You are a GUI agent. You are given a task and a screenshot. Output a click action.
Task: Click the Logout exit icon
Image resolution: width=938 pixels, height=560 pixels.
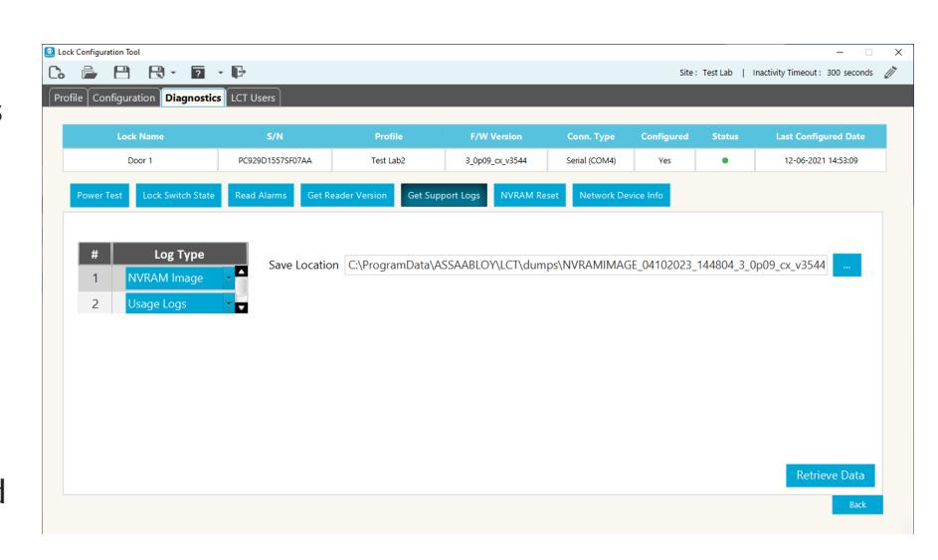tap(238, 73)
